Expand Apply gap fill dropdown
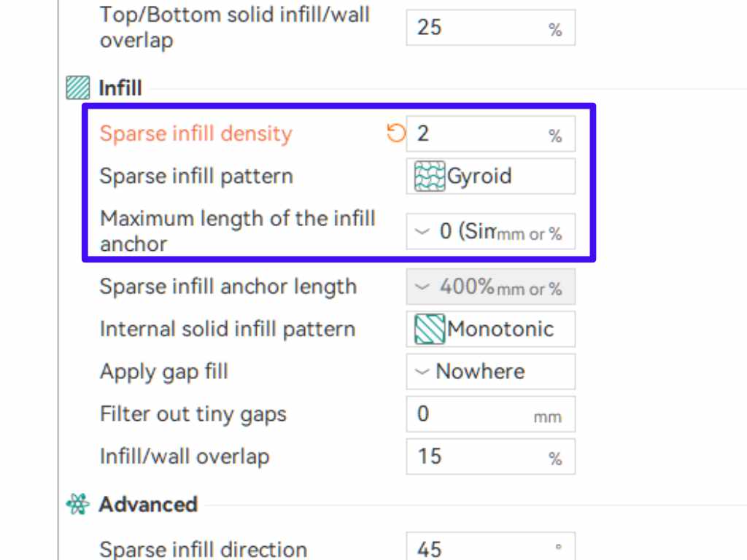Viewport: 747px width, 560px height. tap(422, 371)
